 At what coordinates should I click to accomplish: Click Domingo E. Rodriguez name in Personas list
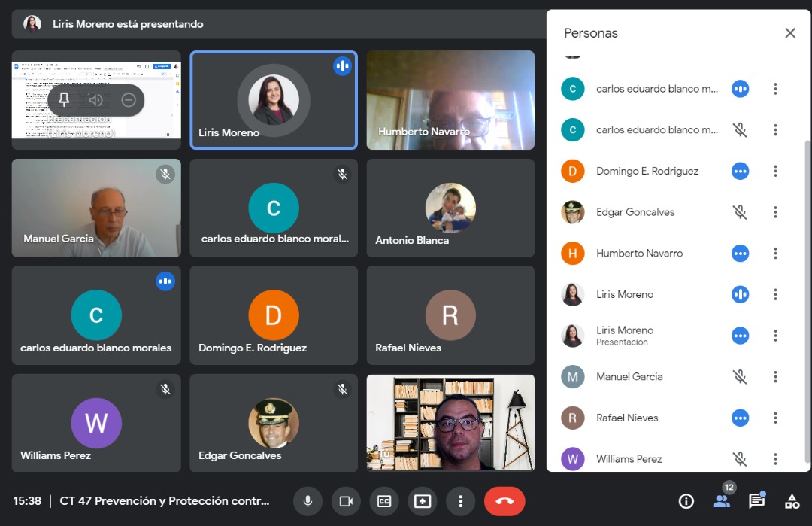point(647,171)
